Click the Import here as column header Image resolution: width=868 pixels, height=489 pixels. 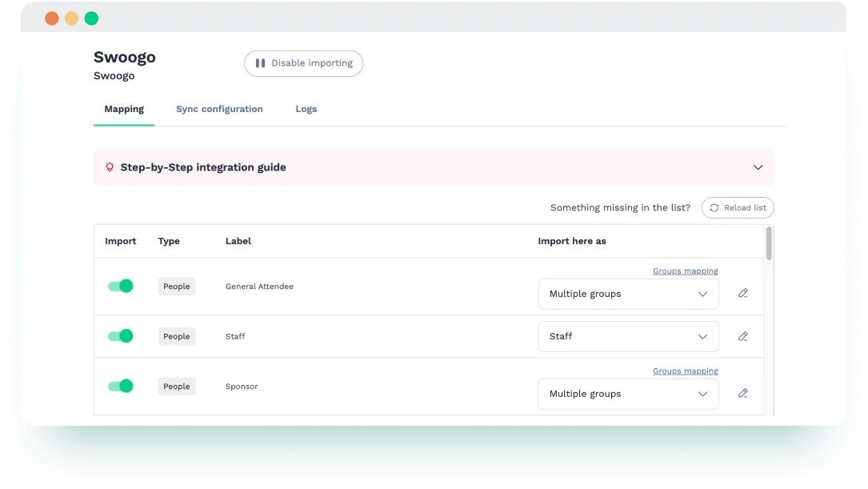tap(572, 241)
